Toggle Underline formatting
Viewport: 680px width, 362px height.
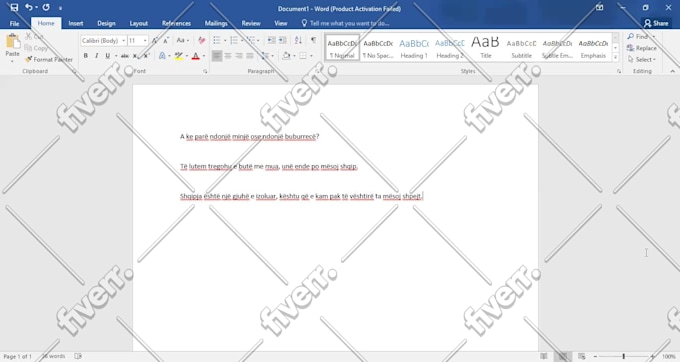click(108, 55)
